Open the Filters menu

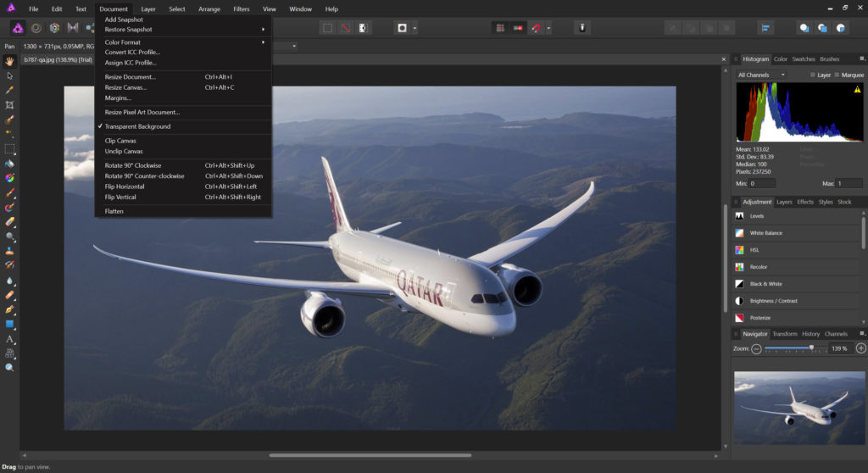241,8
